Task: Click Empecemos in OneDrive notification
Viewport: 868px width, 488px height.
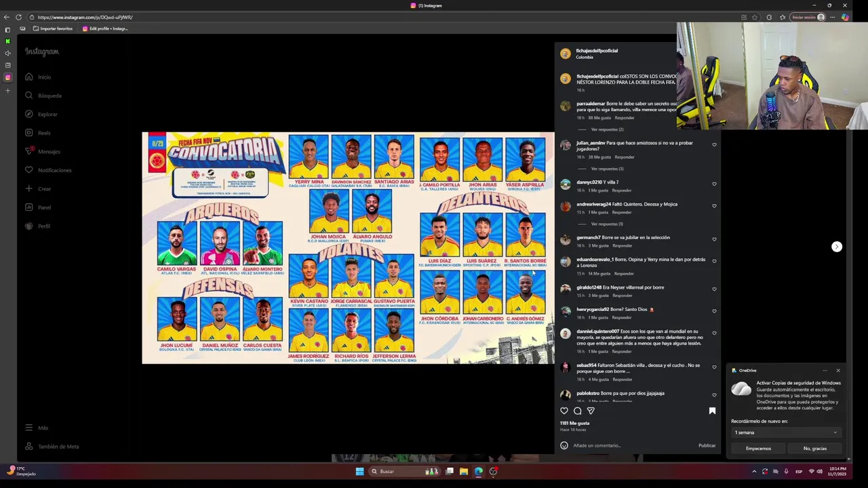Action: point(758,448)
